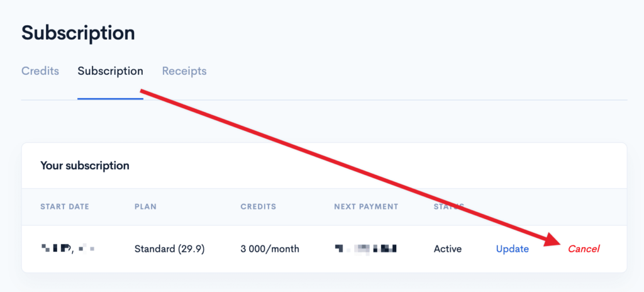Click the NEXT PAYMENT column header
644x292 pixels.
click(367, 206)
